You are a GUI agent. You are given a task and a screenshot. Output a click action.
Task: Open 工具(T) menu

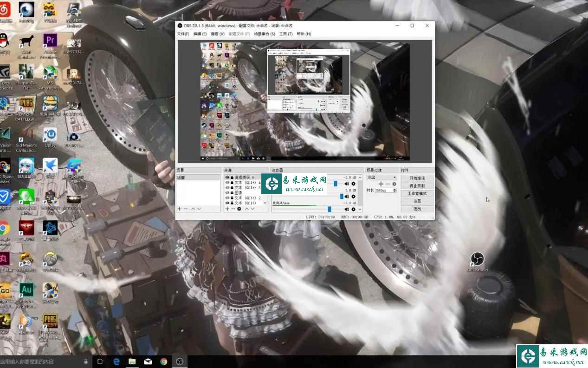[286, 34]
